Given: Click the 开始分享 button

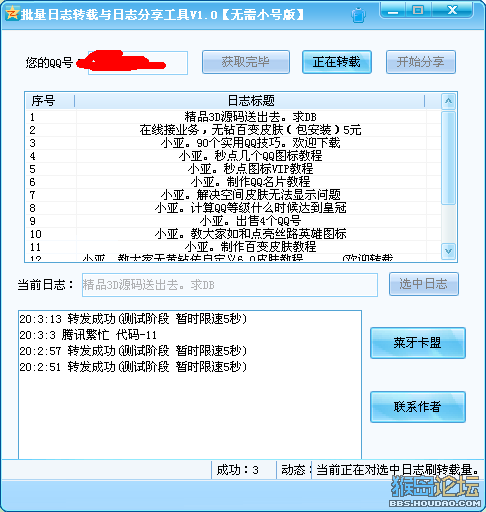Looking at the screenshot, I should (x=421, y=62).
